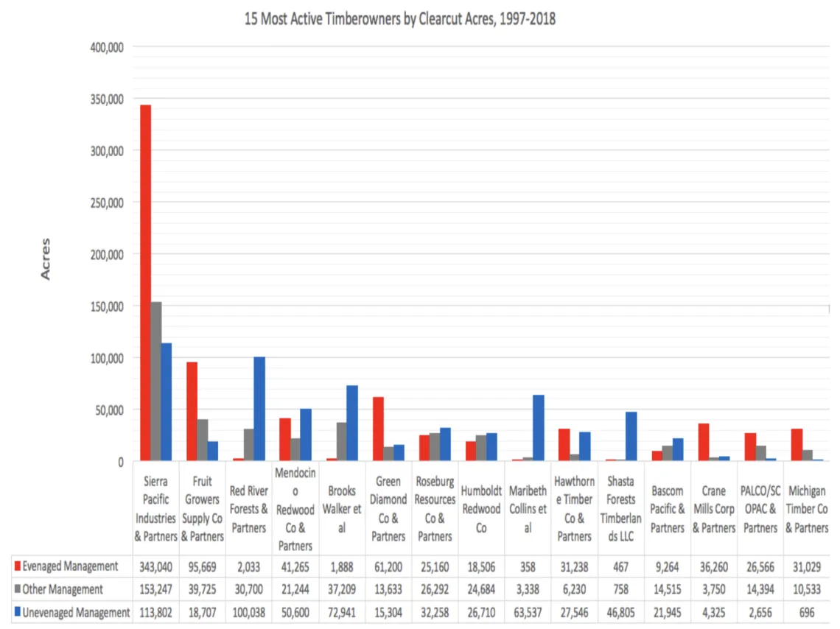Viewport: 840px width, 629px height.
Task: Click the 'Humboldt Redwood Co' label
Action: pos(481,509)
